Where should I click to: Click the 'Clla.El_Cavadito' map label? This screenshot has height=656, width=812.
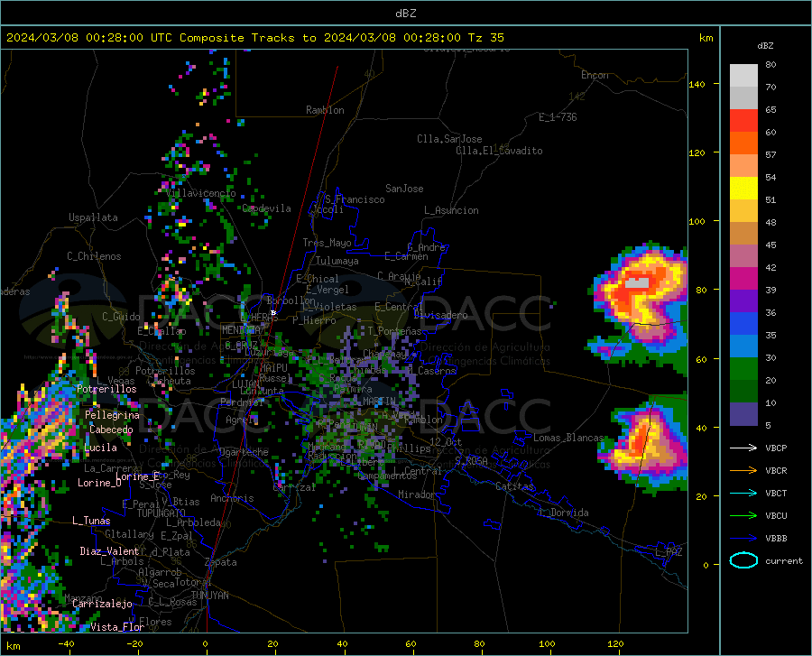pyautogui.click(x=499, y=151)
